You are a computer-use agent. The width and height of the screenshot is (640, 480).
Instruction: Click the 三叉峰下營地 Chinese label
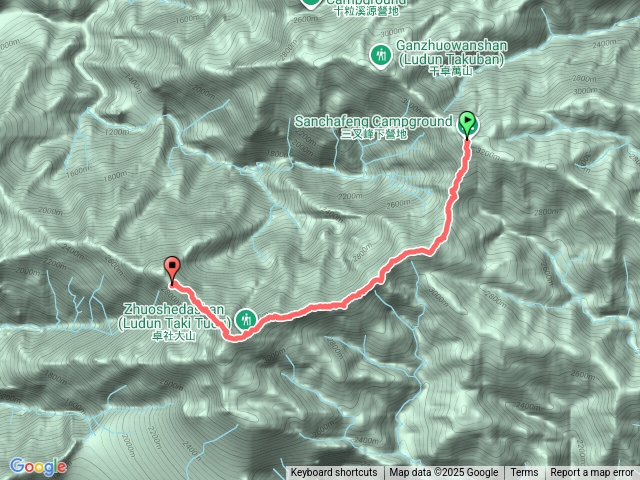click(373, 134)
